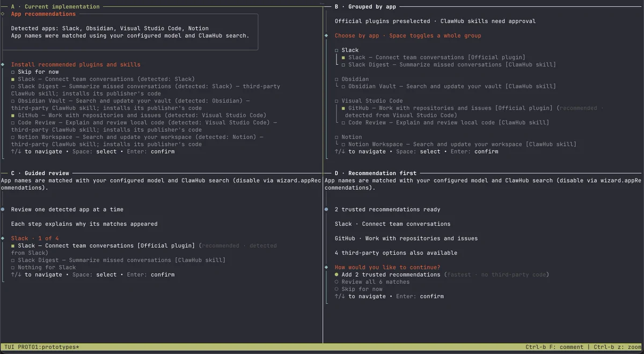
Task: Click 'Slack · Connect team conversations' in pane D
Action: coord(392,224)
